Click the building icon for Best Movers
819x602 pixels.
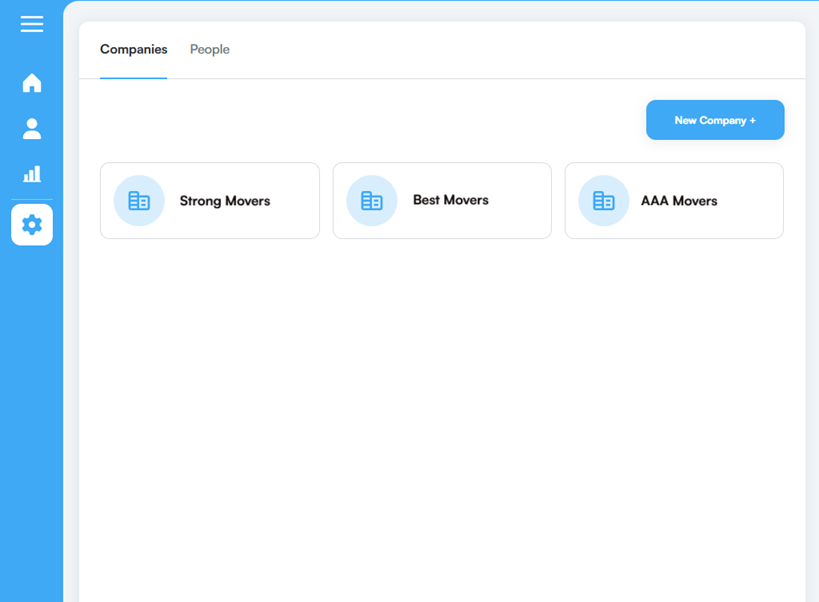(x=372, y=201)
